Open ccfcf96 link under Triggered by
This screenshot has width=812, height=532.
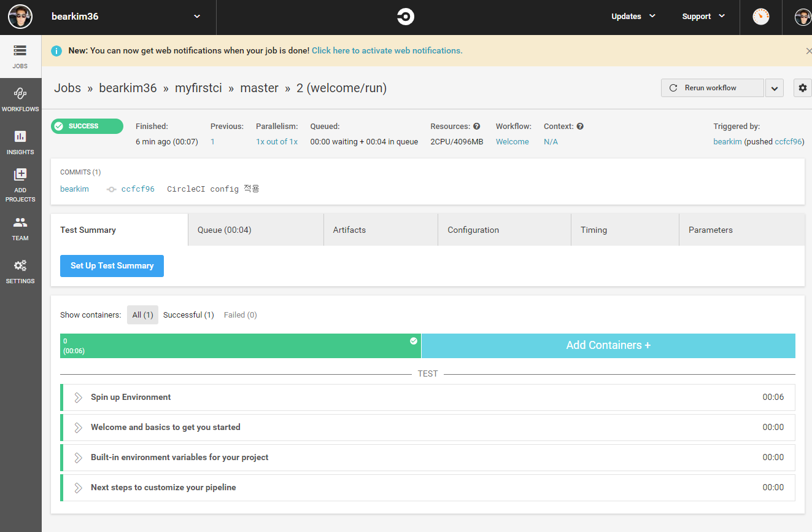click(788, 141)
